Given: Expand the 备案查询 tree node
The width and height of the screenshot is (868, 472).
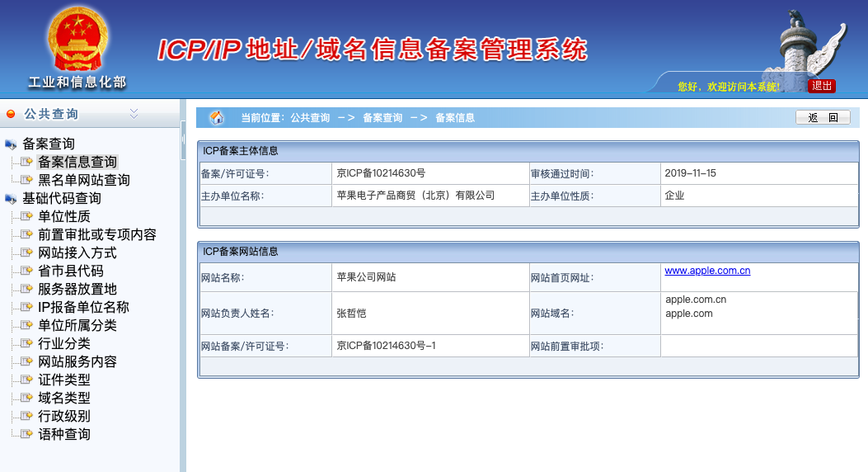Looking at the screenshot, I should coord(48,144).
